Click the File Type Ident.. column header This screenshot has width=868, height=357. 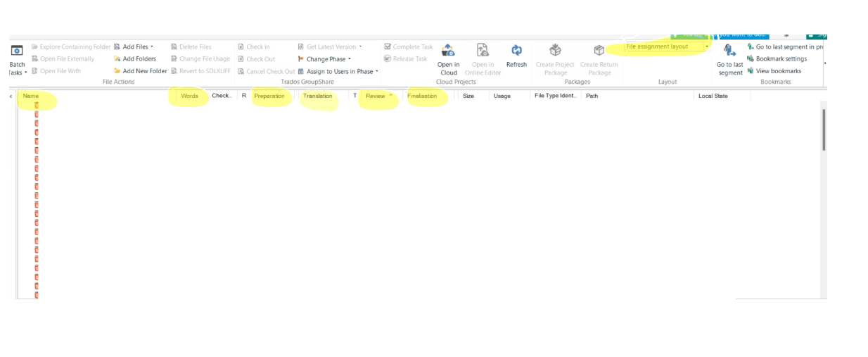[x=556, y=96]
